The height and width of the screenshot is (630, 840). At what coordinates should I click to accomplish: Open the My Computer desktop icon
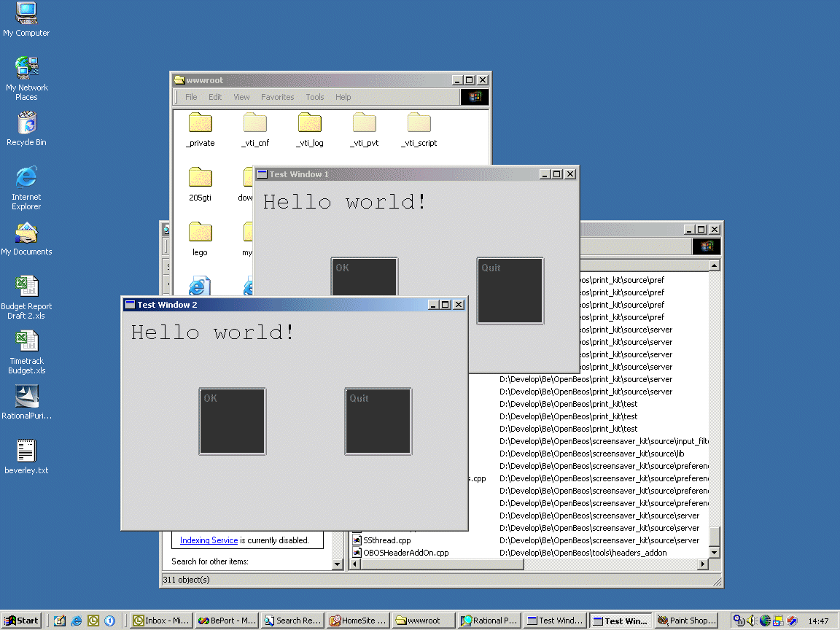pyautogui.click(x=26, y=15)
